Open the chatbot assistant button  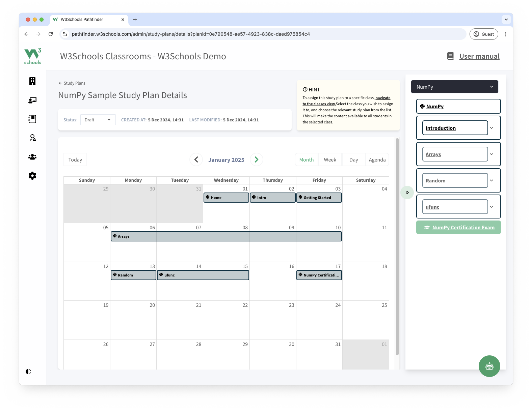tap(489, 366)
